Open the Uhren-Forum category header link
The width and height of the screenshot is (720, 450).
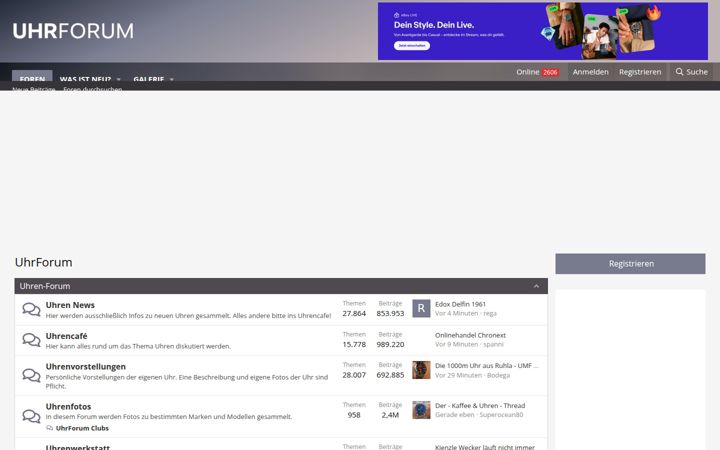coord(45,286)
